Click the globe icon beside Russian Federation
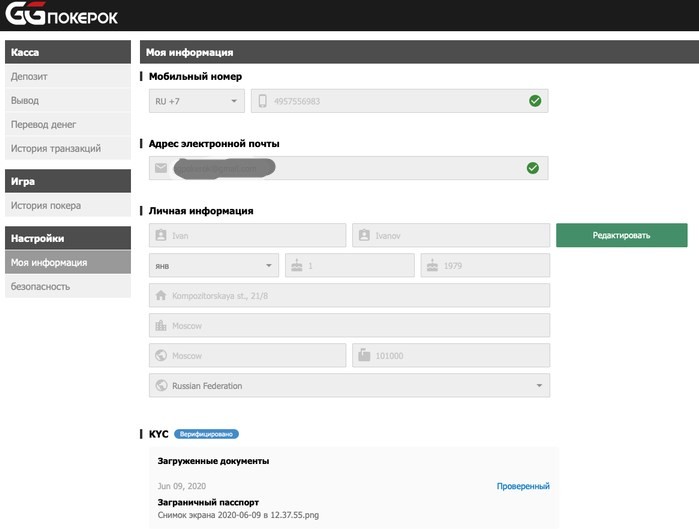This screenshot has height=529, width=699. pyautogui.click(x=160, y=385)
